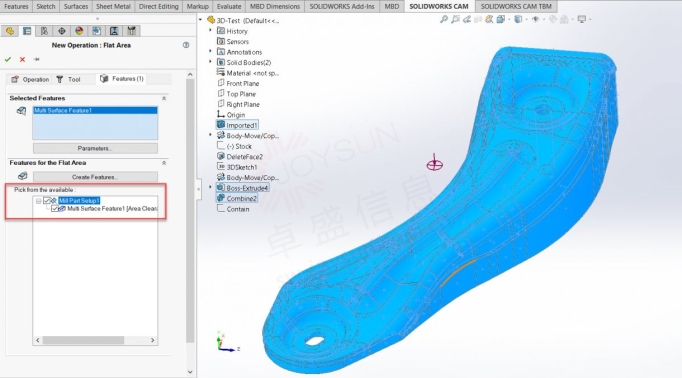Open the DisplayManager appearance sphere tab
Image resolution: width=682 pixels, height=378 pixels.
(79, 31)
